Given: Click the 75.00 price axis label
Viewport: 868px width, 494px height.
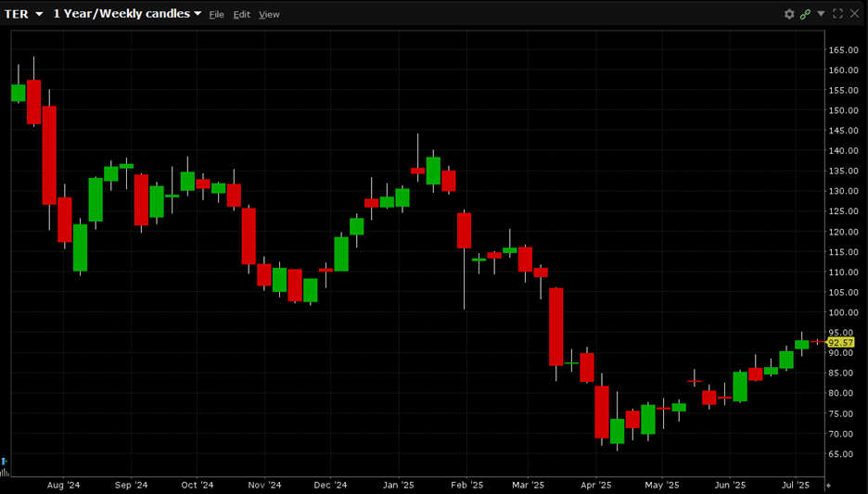Looking at the screenshot, I should [x=843, y=413].
